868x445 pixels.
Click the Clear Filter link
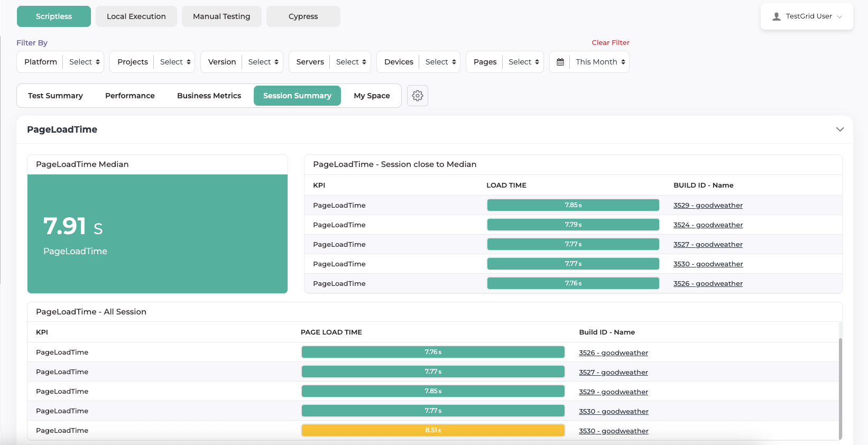pos(610,42)
